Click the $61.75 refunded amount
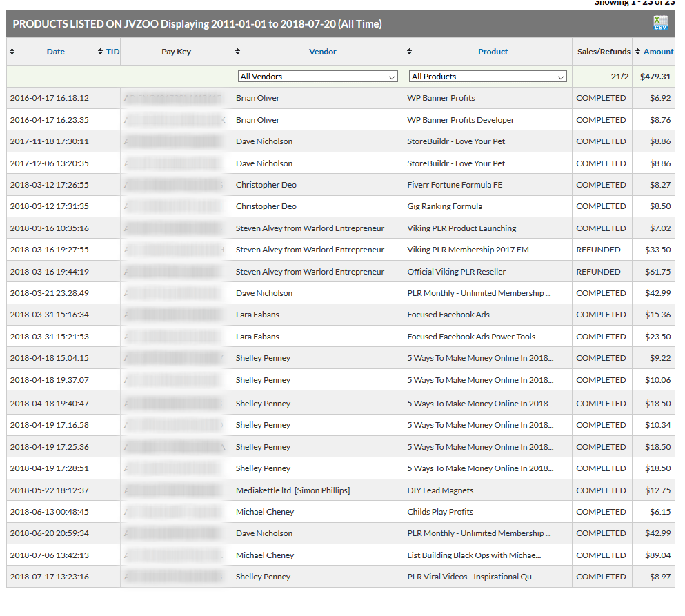Image resolution: width=685 pixels, height=616 pixels. (658, 272)
